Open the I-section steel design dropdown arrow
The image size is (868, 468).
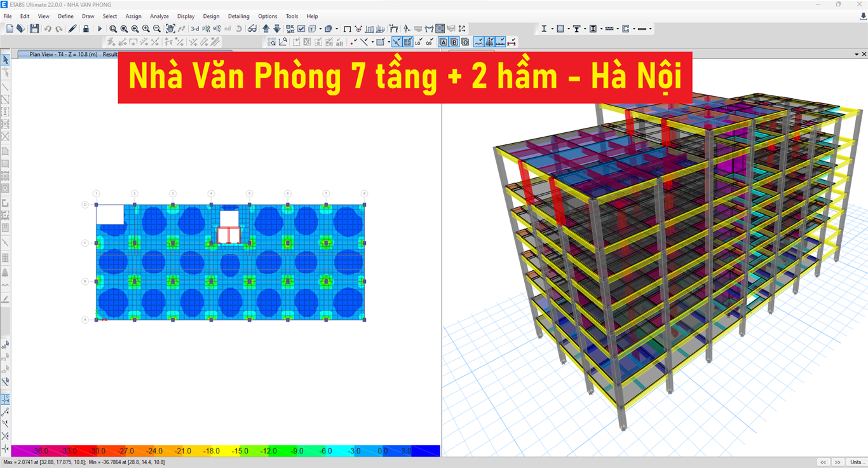point(552,29)
